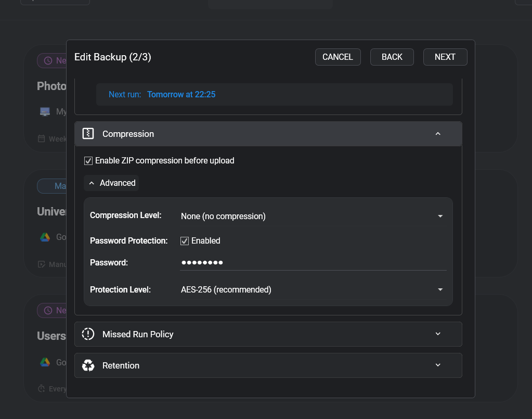Collapse the Advanced options
The image size is (532, 419).
click(x=112, y=183)
